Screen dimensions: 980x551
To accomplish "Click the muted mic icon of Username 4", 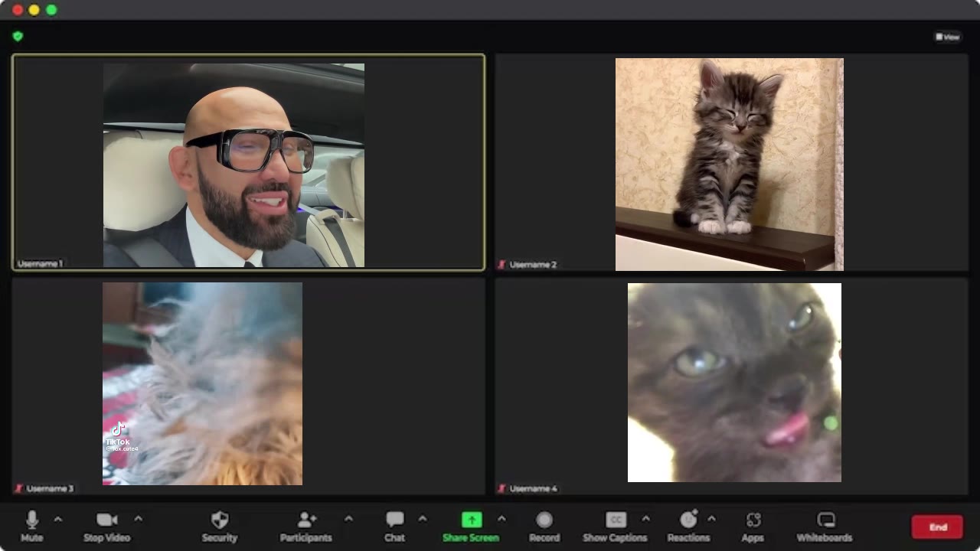I will 502,488.
